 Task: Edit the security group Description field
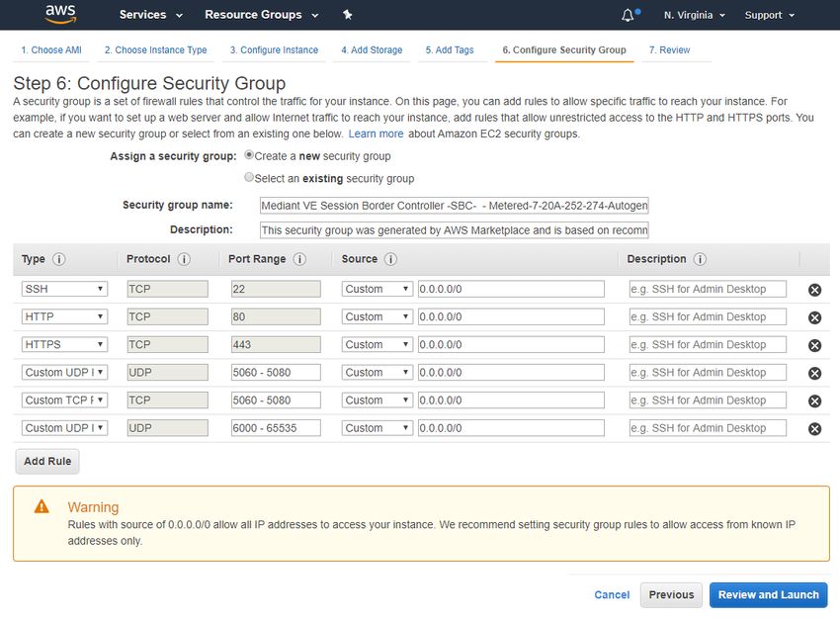(x=455, y=230)
